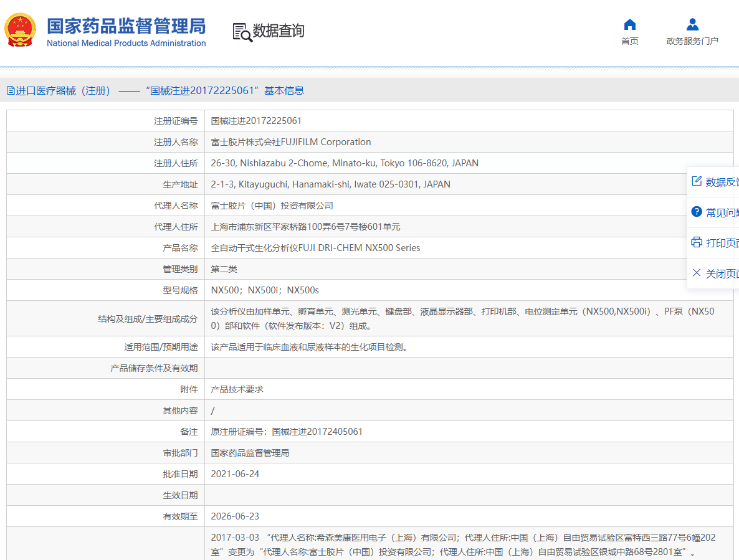Select product name FUJI DRI-CHEM NX500 Series
Image resolution: width=739 pixels, height=560 pixels.
315,248
